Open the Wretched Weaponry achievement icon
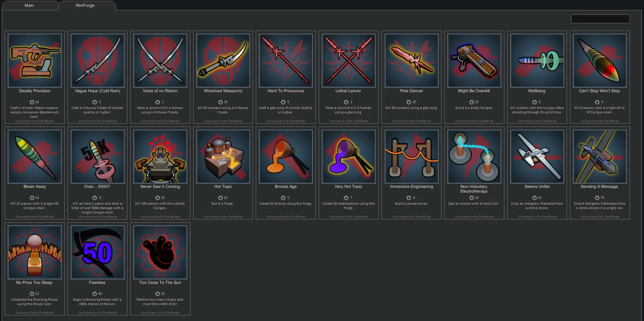The width and height of the screenshot is (644, 321). pyautogui.click(x=223, y=60)
